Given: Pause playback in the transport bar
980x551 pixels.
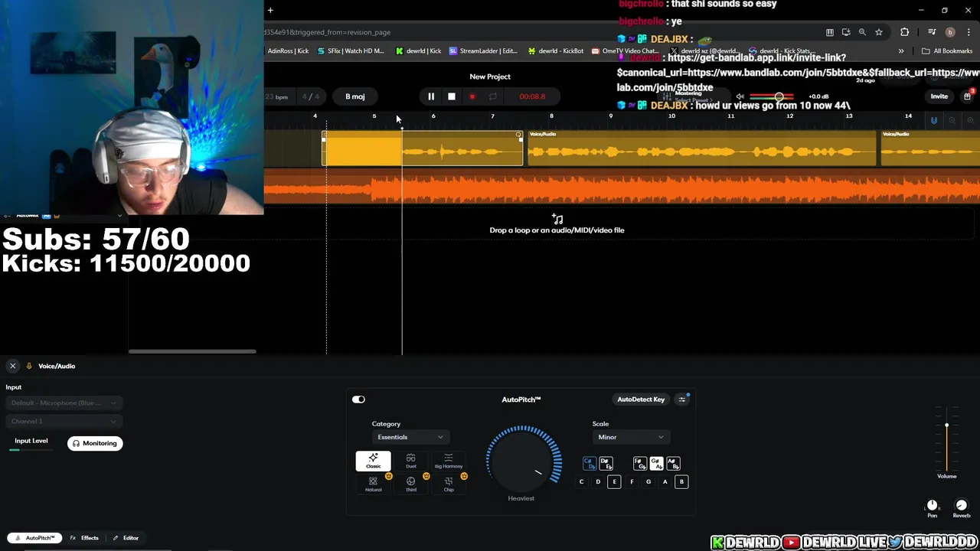Looking at the screenshot, I should [x=431, y=96].
